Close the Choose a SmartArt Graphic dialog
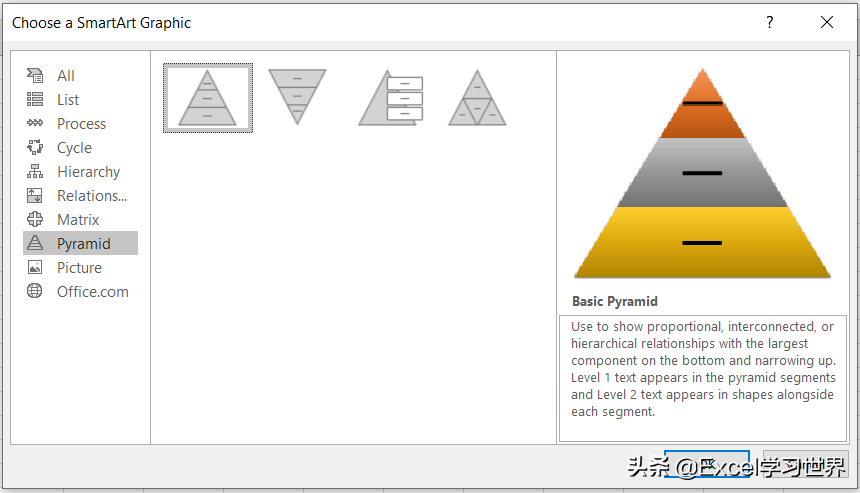860x493 pixels. (827, 22)
